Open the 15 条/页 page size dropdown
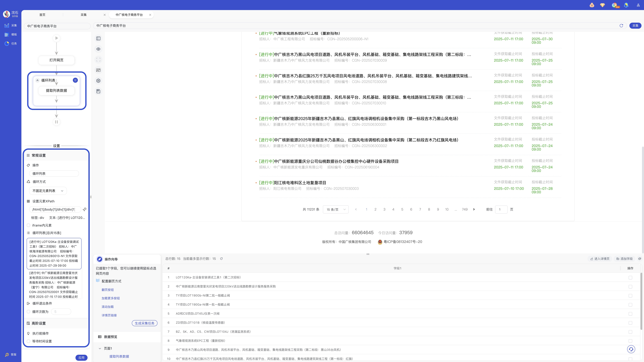The image size is (644, 362). pos(335,209)
